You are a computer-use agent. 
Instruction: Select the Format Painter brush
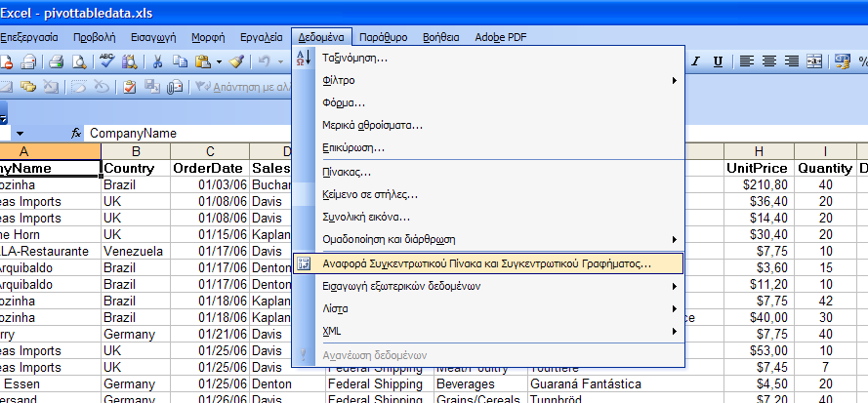(237, 61)
